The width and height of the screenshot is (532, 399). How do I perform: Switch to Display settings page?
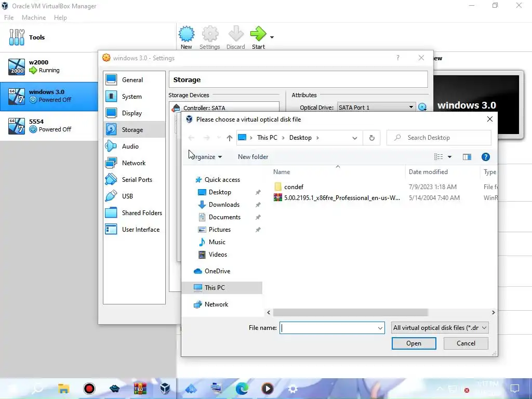[x=135, y=113]
